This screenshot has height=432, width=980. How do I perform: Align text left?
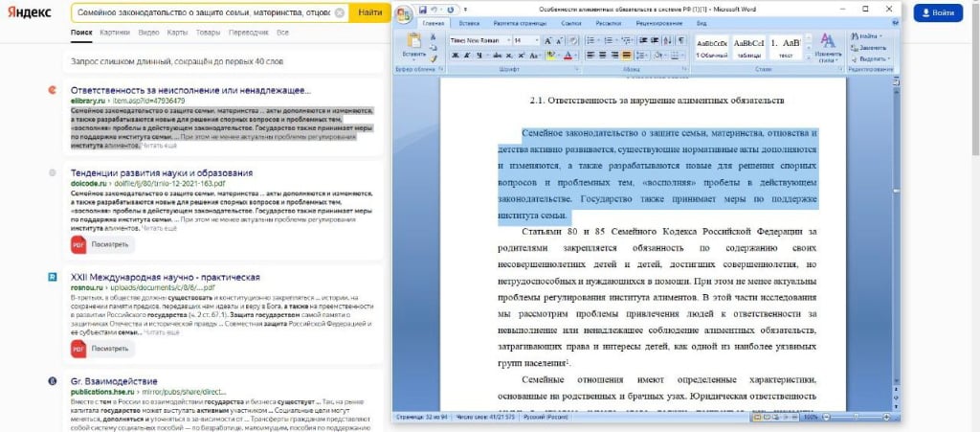pos(590,56)
